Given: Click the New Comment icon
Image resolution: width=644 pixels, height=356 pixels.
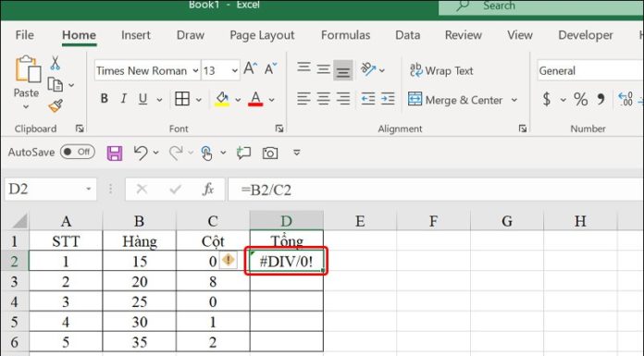Looking at the screenshot, I should [x=243, y=153].
